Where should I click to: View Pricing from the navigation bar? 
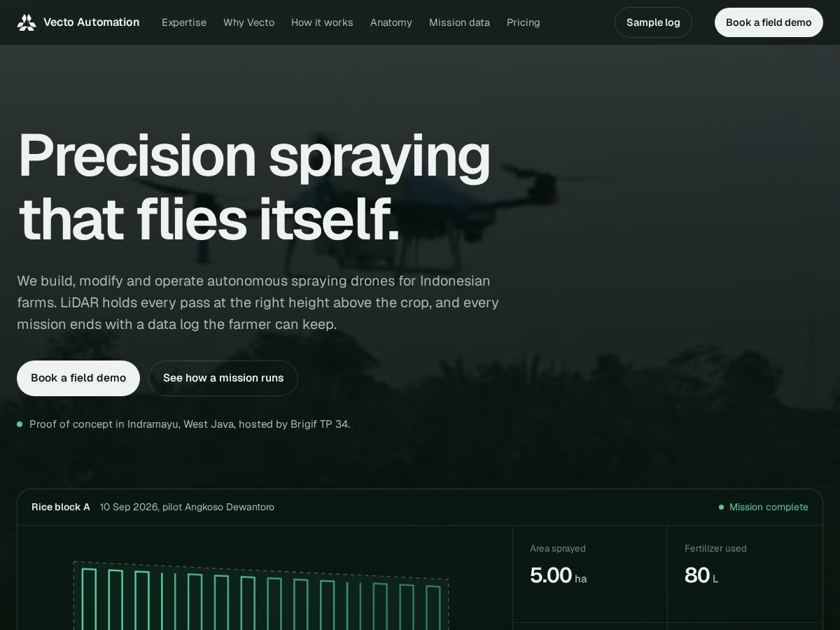(x=523, y=22)
